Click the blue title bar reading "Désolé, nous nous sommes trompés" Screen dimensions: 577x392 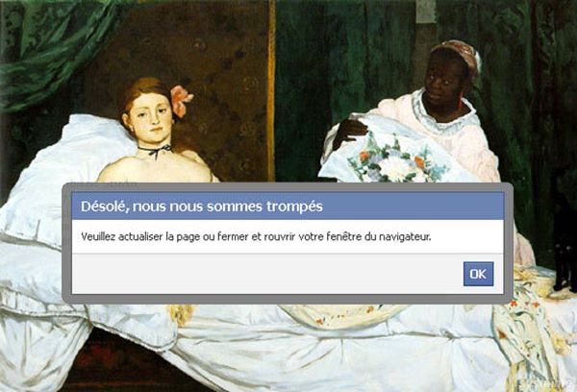click(x=288, y=206)
